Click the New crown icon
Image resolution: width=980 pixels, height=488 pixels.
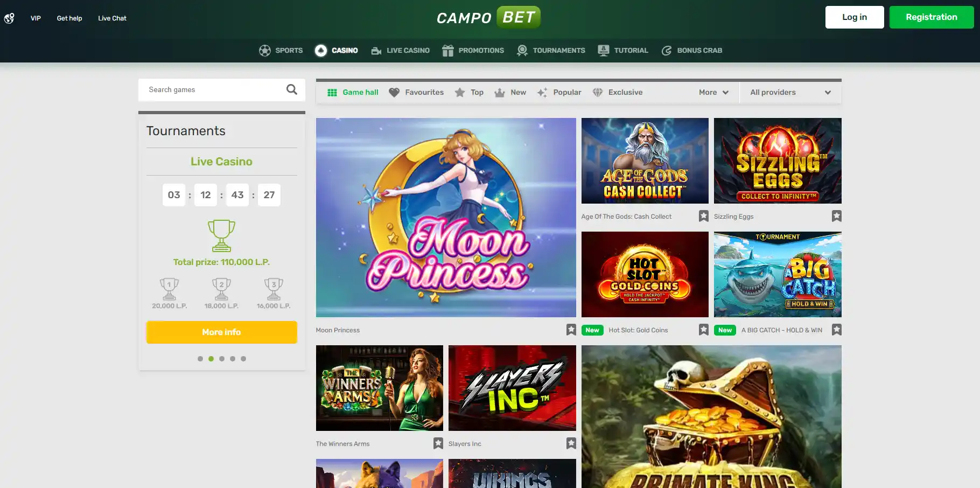(500, 93)
